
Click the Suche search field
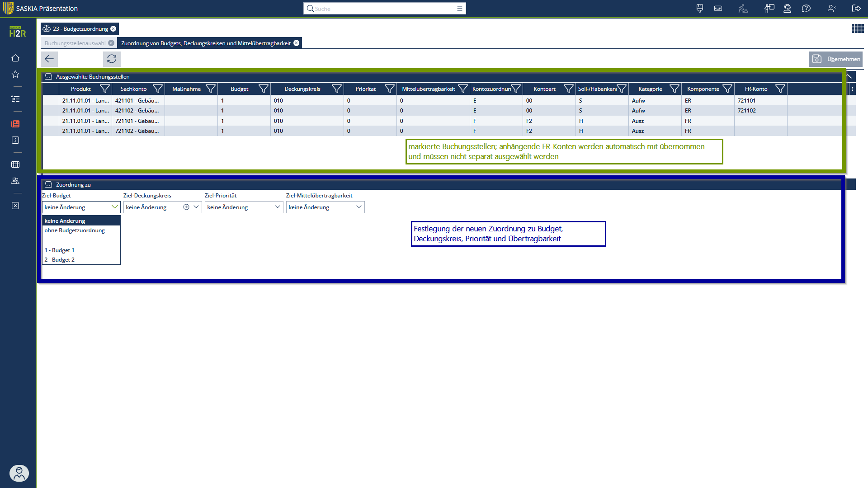[384, 9]
